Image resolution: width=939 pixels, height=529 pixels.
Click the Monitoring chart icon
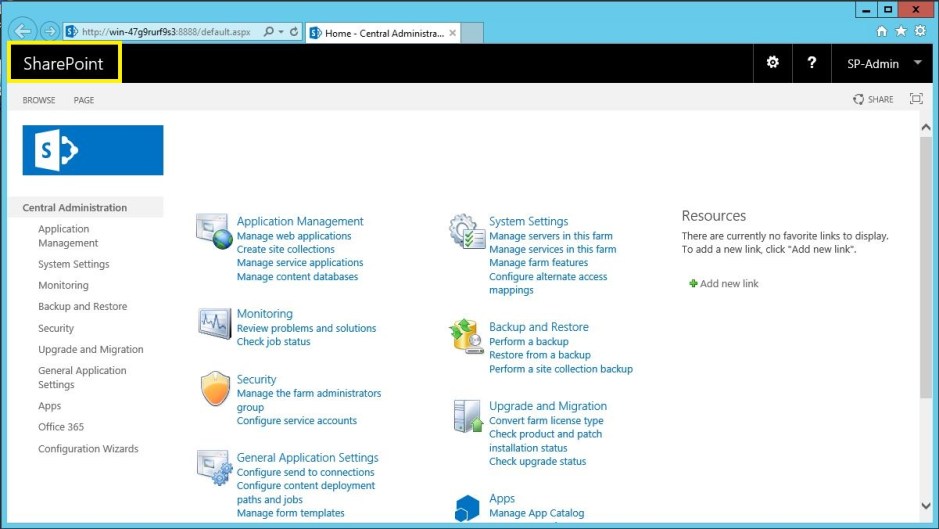pos(214,323)
